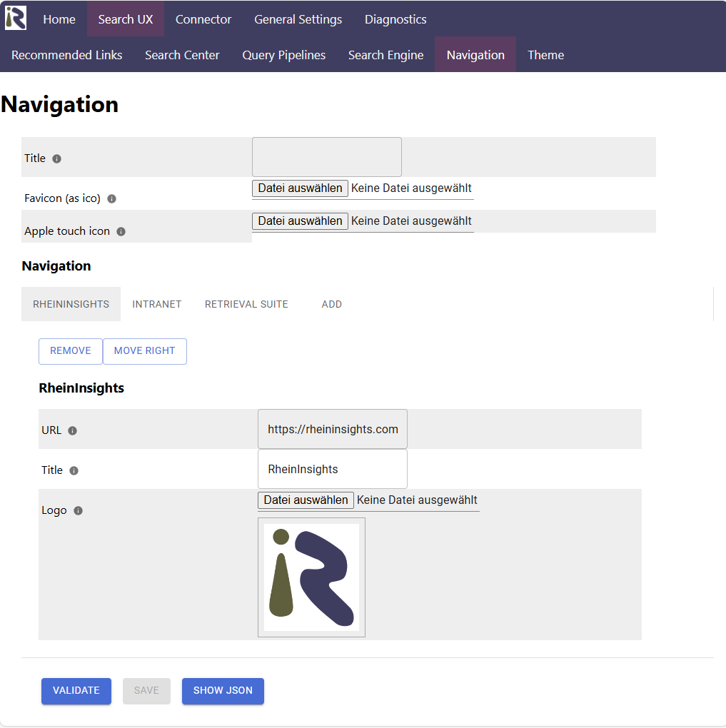Open Query Pipelines submenu

pos(284,55)
